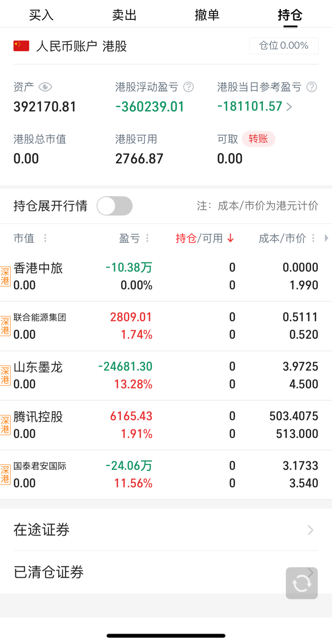This screenshot has width=332, height=644.
Task: Click the 人民币账户 港股 account title
Action: [x=82, y=46]
